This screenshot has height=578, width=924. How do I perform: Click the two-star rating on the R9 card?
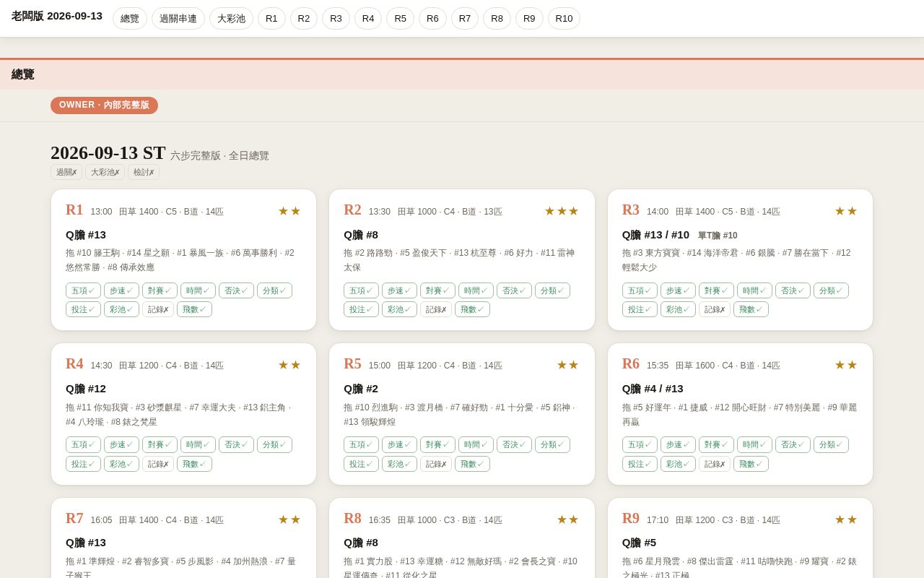tap(846, 519)
